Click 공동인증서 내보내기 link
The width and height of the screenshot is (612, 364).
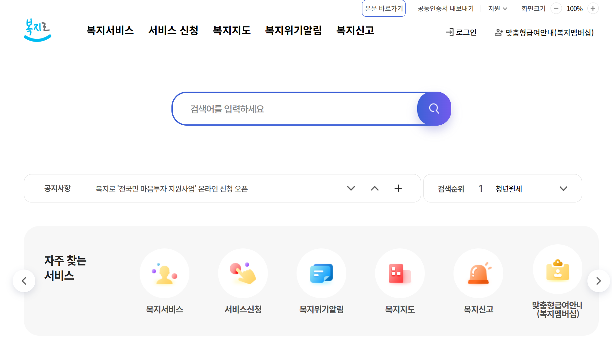pos(445,9)
